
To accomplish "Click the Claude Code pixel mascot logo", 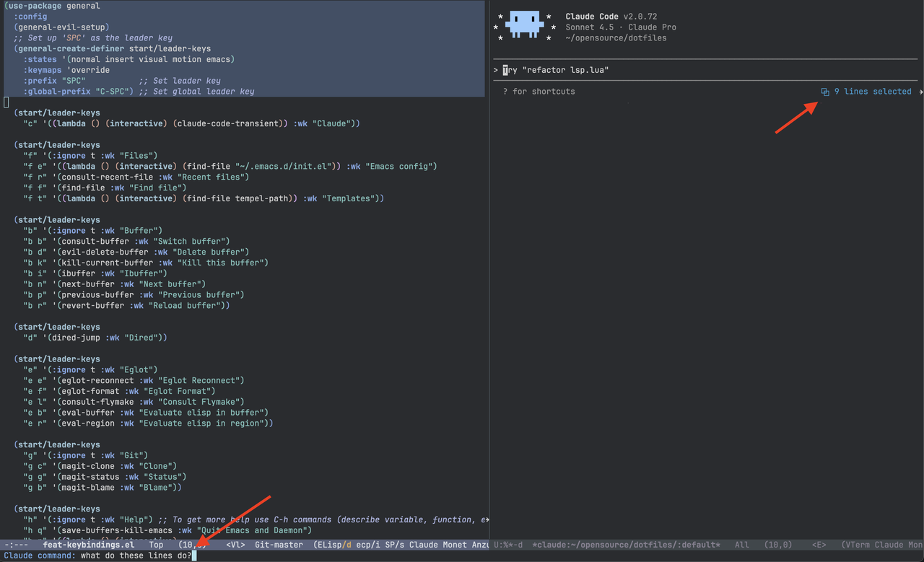I will coord(524,24).
